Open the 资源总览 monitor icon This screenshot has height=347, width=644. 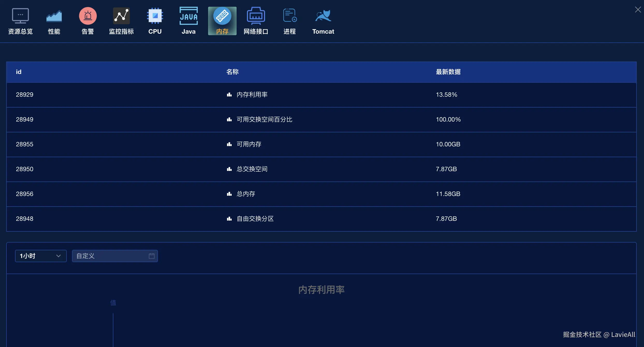20,16
